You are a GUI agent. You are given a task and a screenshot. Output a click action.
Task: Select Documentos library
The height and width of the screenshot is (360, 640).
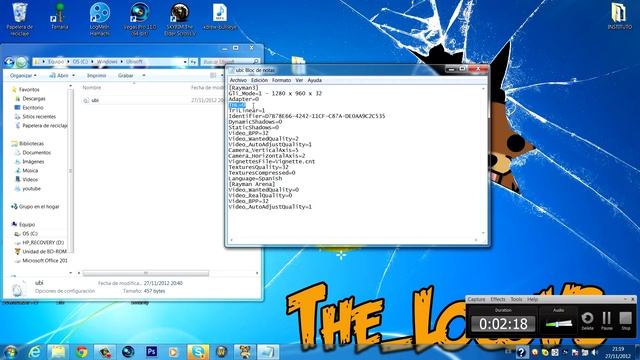pyautogui.click(x=36, y=152)
